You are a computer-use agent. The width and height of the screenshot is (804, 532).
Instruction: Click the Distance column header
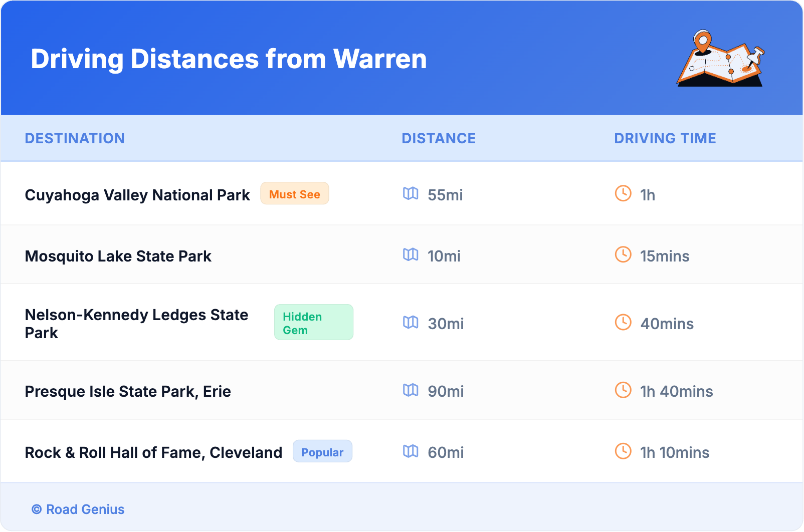click(x=439, y=138)
